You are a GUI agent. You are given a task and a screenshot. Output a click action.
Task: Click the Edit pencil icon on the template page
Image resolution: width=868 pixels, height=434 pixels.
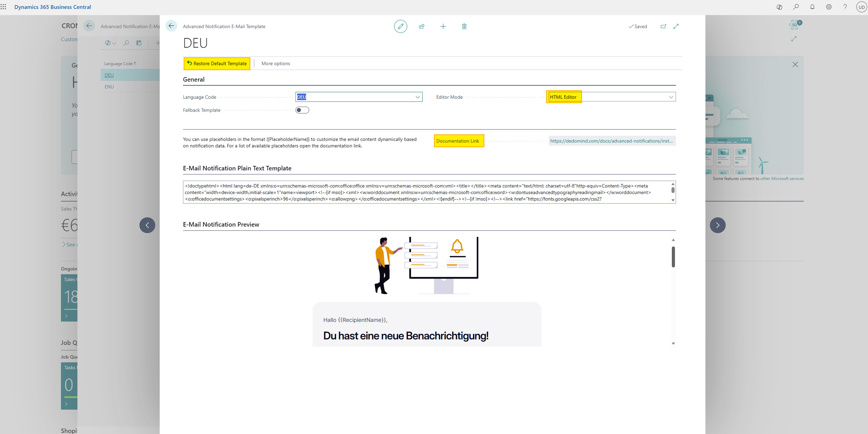point(401,26)
